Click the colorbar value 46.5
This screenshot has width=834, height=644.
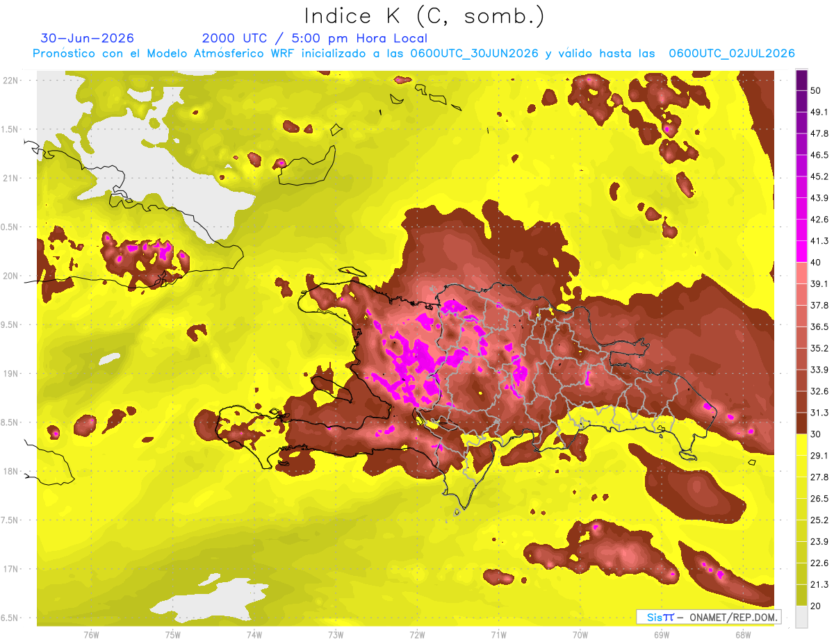[819, 155]
